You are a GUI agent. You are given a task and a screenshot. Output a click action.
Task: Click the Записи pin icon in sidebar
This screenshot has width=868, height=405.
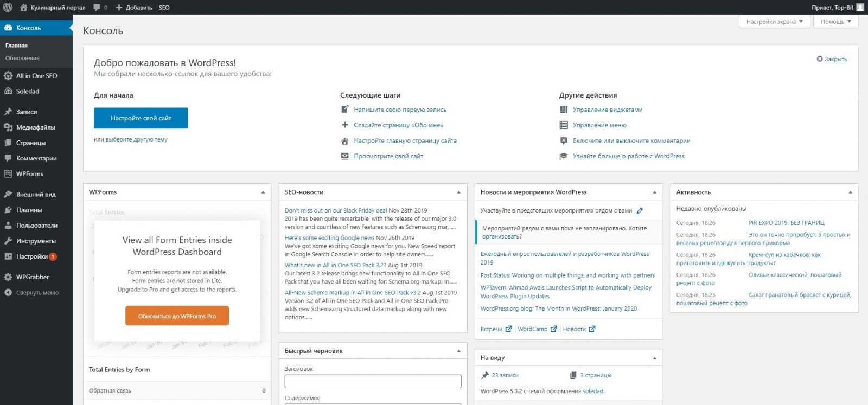[x=8, y=112]
